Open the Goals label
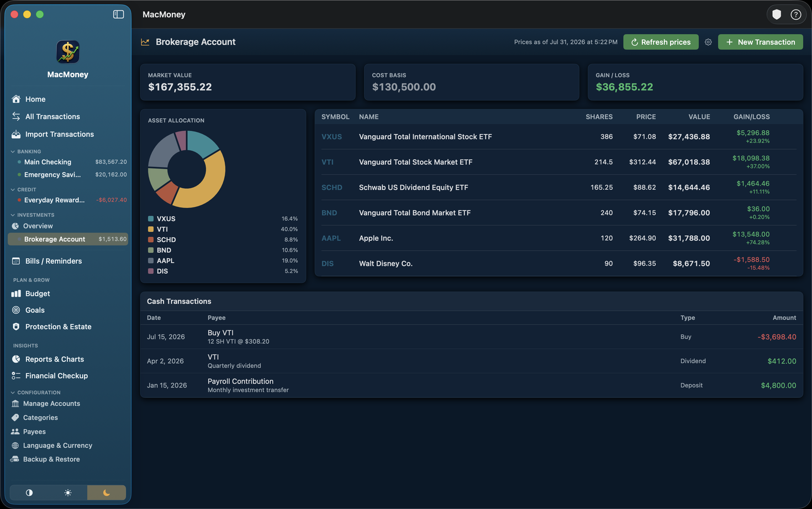Viewport: 812px width, 509px height. coord(35,310)
